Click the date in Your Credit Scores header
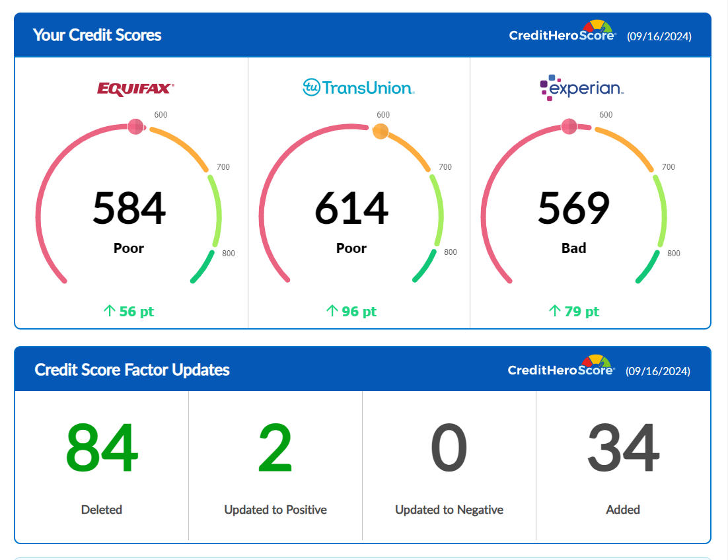 click(659, 36)
